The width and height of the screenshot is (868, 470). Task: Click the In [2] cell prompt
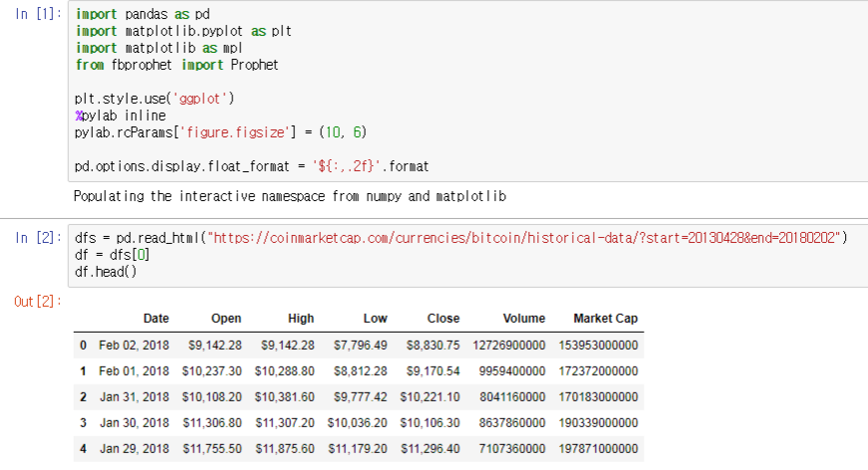click(x=39, y=237)
